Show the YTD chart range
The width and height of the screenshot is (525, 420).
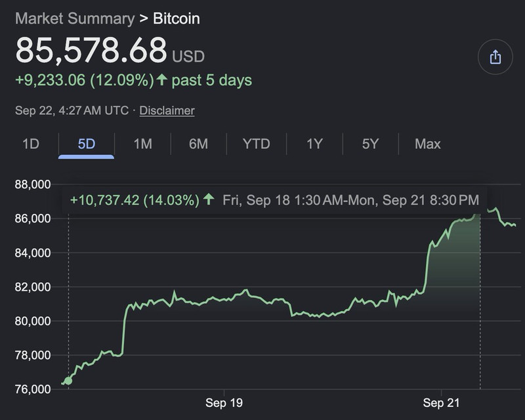[257, 144]
